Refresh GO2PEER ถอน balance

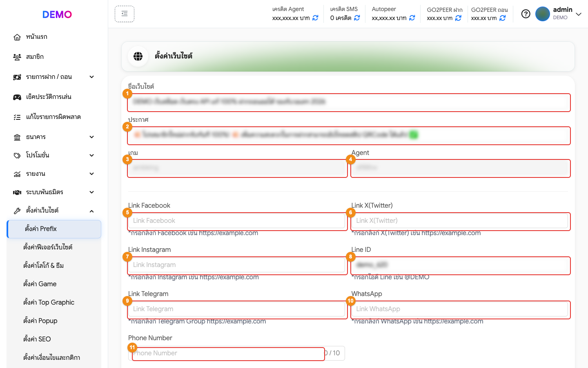click(503, 18)
